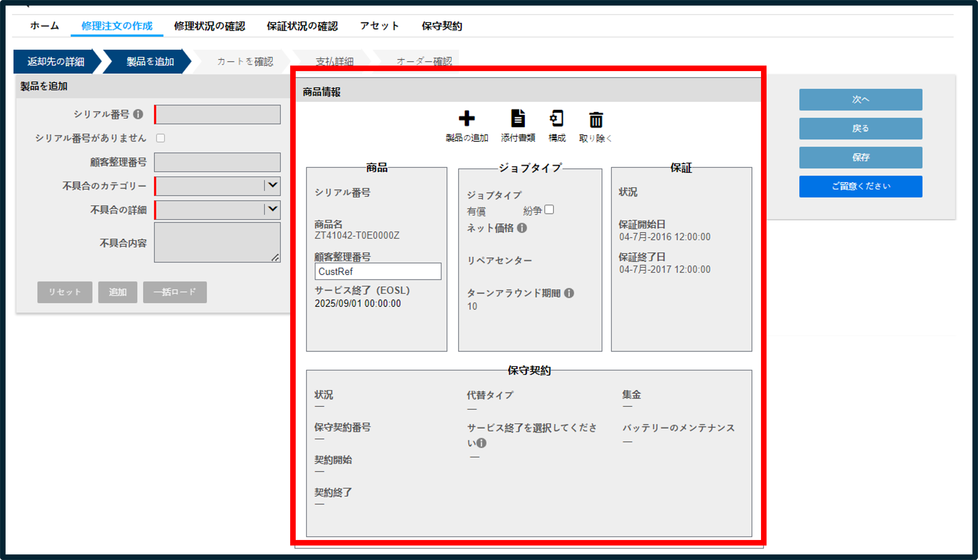Open the 保守契約 tab
The width and height of the screenshot is (978, 560).
(442, 26)
